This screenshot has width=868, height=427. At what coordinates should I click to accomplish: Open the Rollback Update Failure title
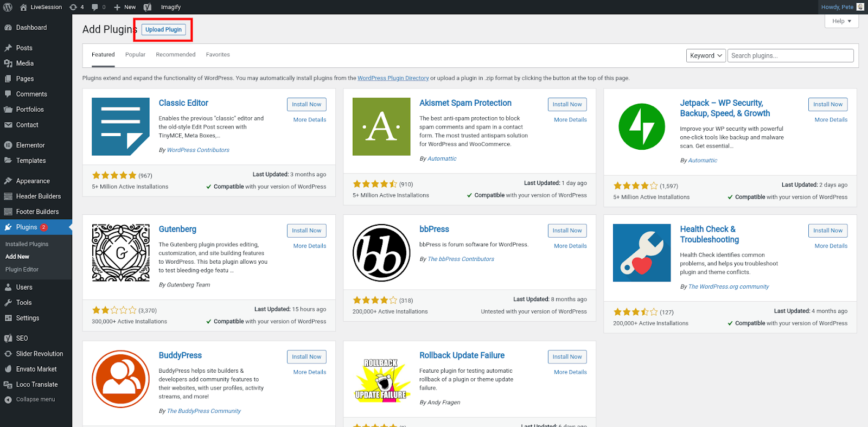coord(462,355)
